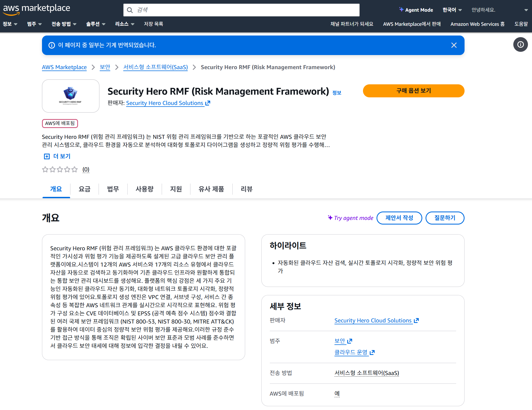Click the Security Hero RMF product logo
Image resolution: width=532 pixels, height=410 pixels.
(71, 96)
